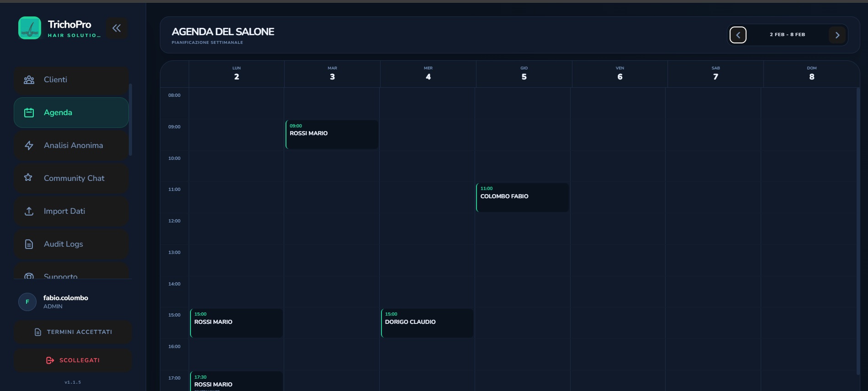Click Tuesday 3 column header
Viewport: 868px width, 391px height.
click(332, 74)
